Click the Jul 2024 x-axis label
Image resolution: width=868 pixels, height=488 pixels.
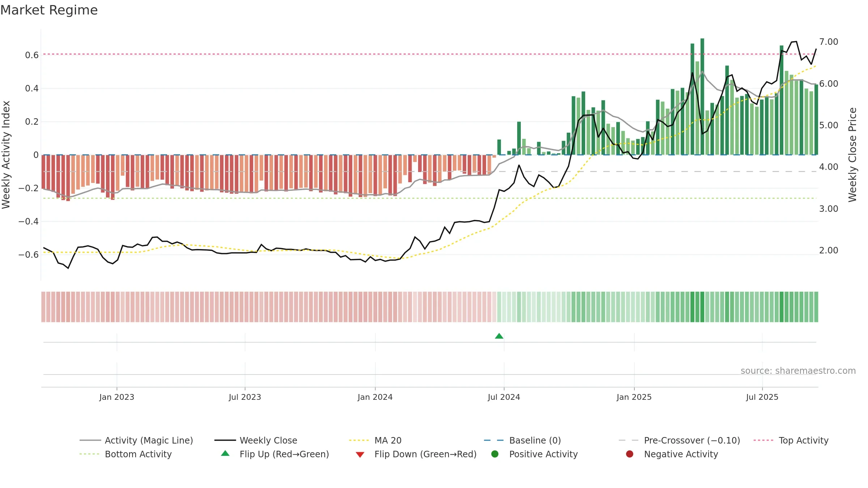tap(504, 397)
